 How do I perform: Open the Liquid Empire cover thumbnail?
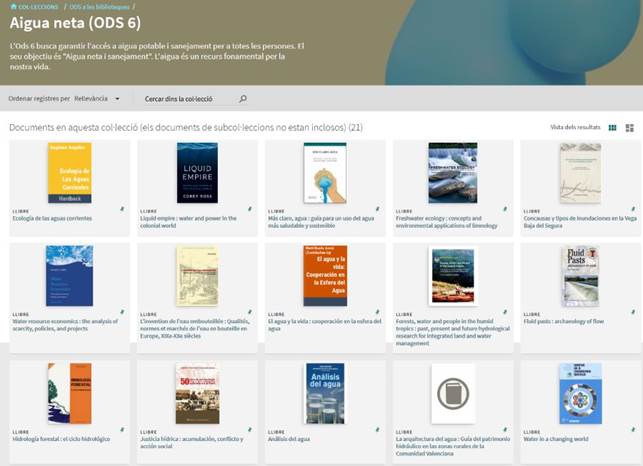click(x=197, y=173)
